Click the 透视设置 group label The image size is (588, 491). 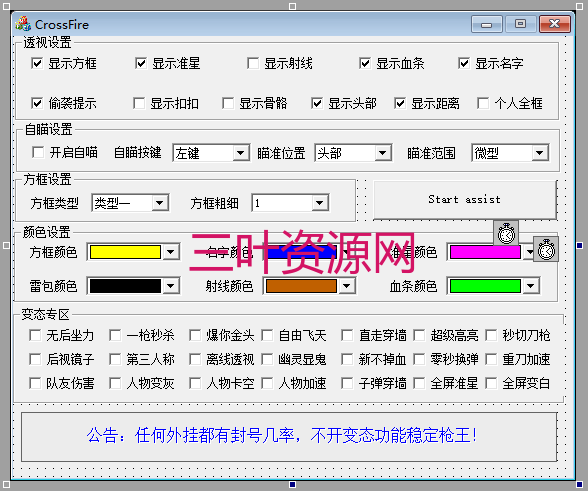47,42
